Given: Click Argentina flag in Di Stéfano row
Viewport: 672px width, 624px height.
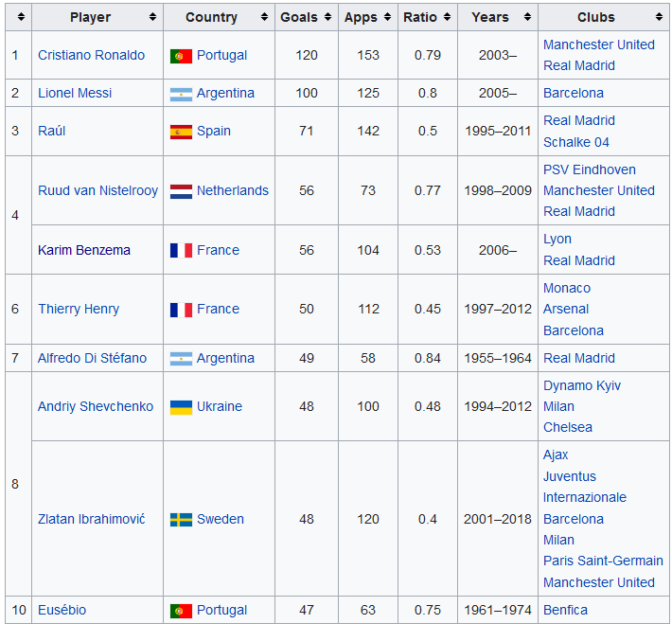Looking at the screenshot, I should click(181, 359).
